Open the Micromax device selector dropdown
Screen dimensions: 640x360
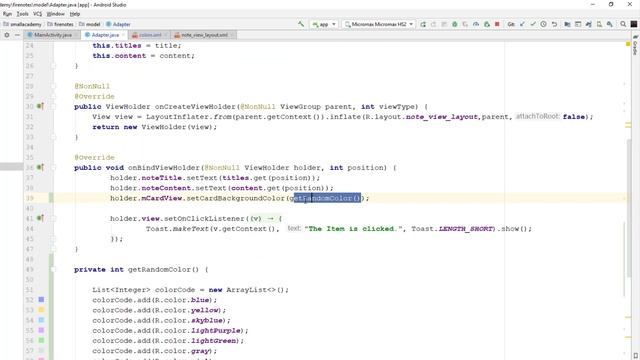pyautogui.click(x=379, y=24)
